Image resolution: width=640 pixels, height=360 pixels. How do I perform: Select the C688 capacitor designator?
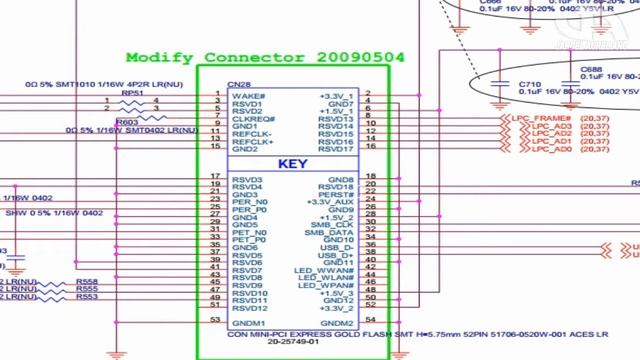(591, 69)
